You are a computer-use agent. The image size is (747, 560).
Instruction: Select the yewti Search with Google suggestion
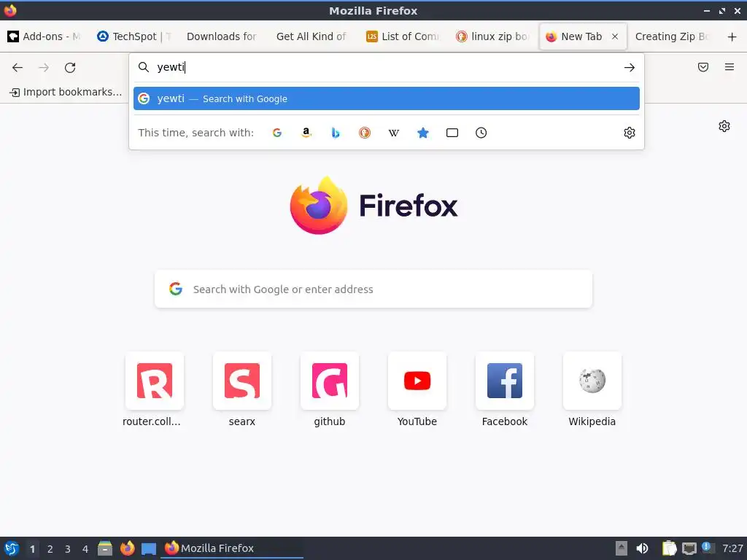tap(387, 98)
